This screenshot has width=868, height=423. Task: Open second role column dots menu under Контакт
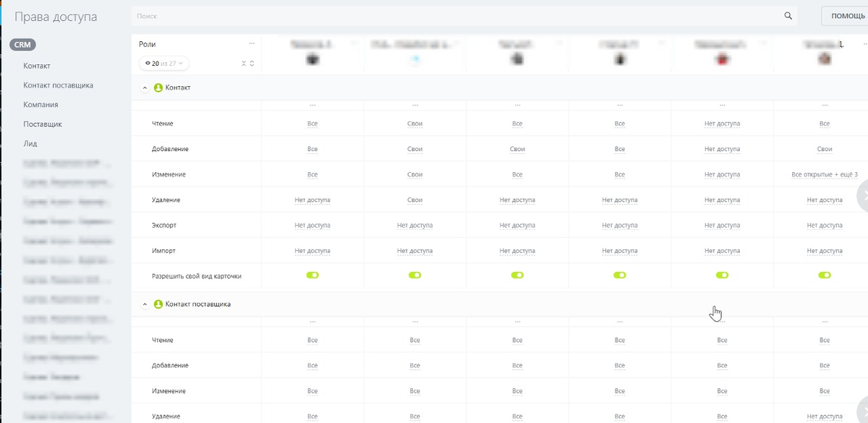coord(414,106)
